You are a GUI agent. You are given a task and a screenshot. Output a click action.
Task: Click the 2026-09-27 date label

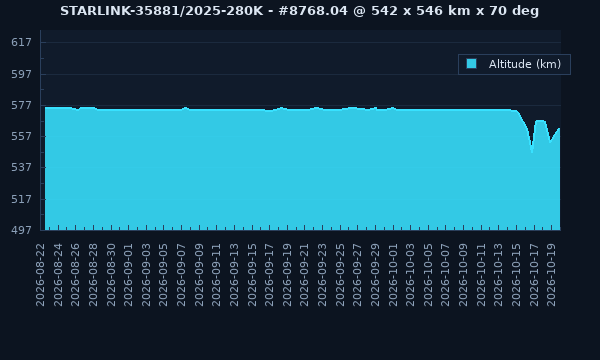(357, 275)
